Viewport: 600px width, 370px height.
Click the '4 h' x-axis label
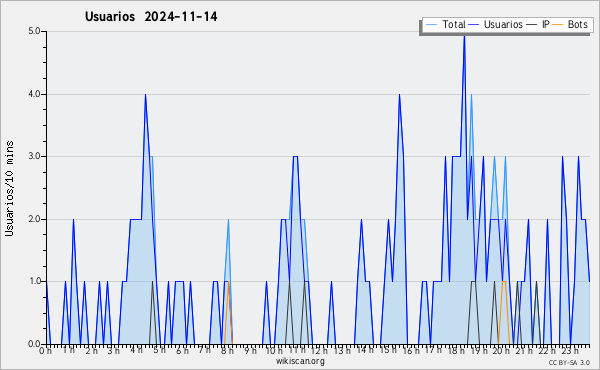pos(136,350)
